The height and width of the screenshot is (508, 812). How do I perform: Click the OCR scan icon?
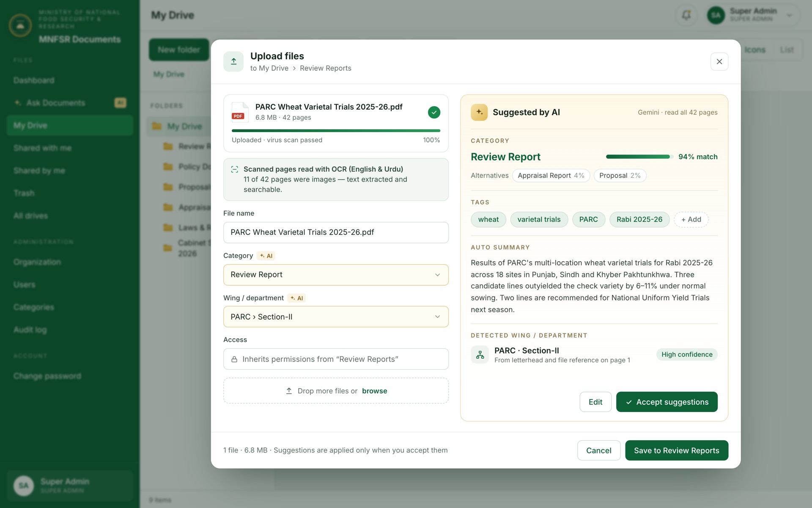tap(234, 169)
